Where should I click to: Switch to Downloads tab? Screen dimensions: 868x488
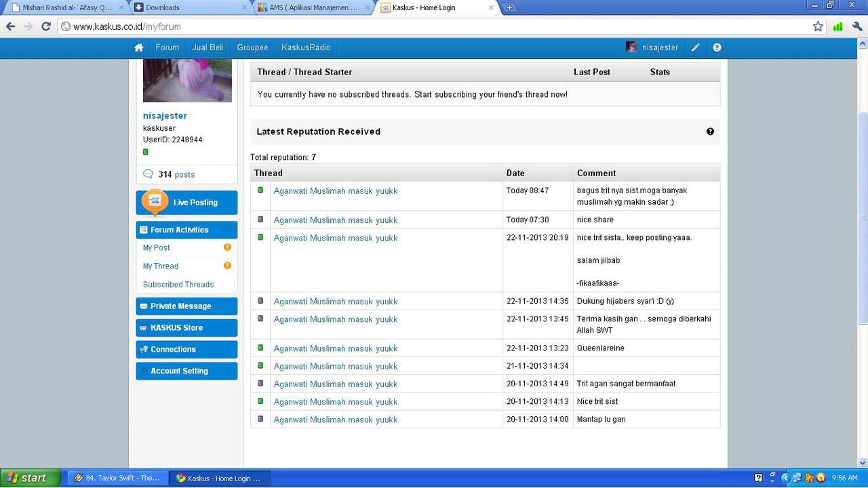[190, 8]
